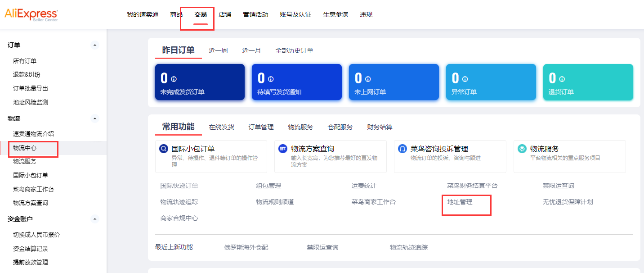
Task: Open the 待填写发货通知 card
Action: coord(297,82)
